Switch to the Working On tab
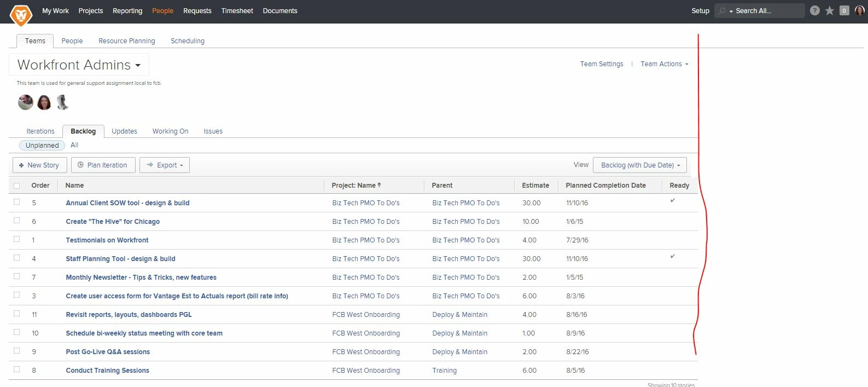The width and height of the screenshot is (868, 387). tap(171, 131)
